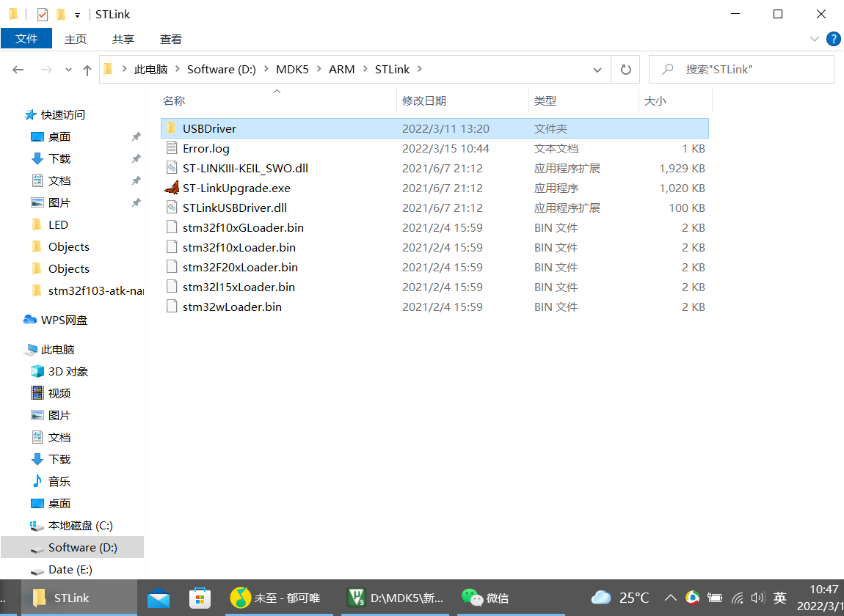Screen dimensions: 844x616
Task: Open the quick access toolbar dropdown
Action: pyautogui.click(x=78, y=15)
